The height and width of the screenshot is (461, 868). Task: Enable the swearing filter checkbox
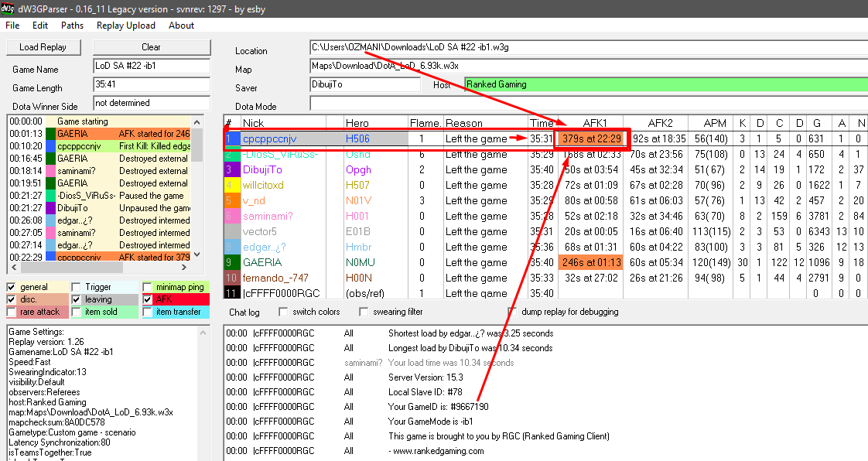point(363,312)
